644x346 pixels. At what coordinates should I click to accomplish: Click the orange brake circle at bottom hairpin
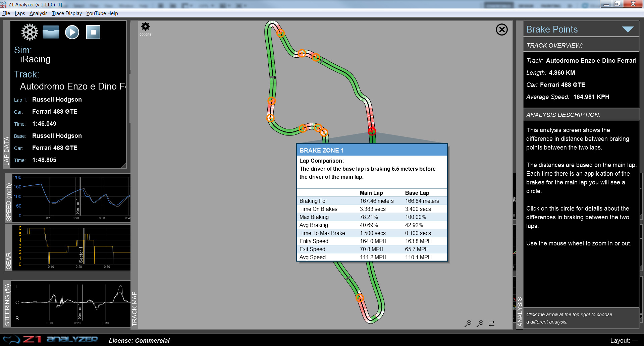pos(360,297)
